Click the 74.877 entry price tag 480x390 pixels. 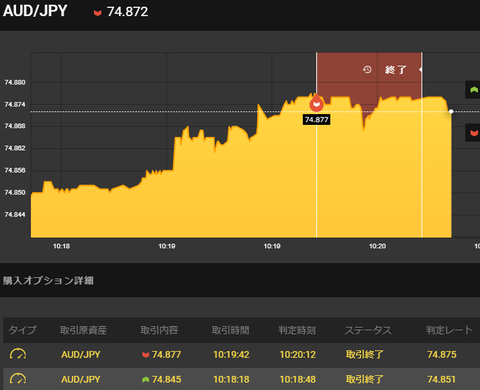tap(316, 120)
